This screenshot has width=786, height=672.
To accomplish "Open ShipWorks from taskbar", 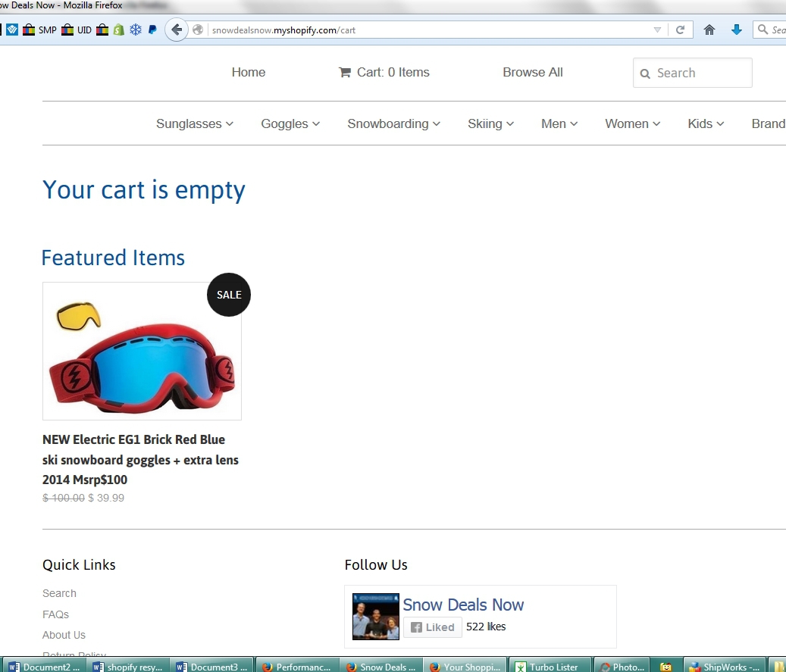I will [x=724, y=666].
